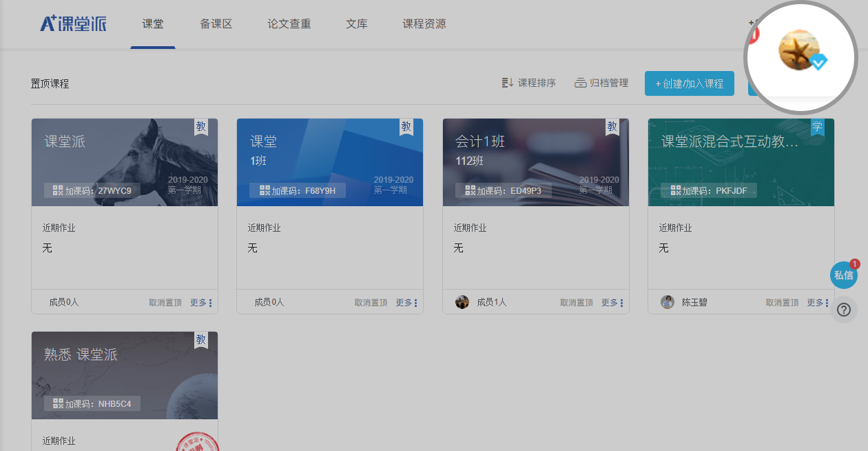Open the 课堂派混合式互动教... course title
This screenshot has width=868, height=451.
click(x=730, y=141)
